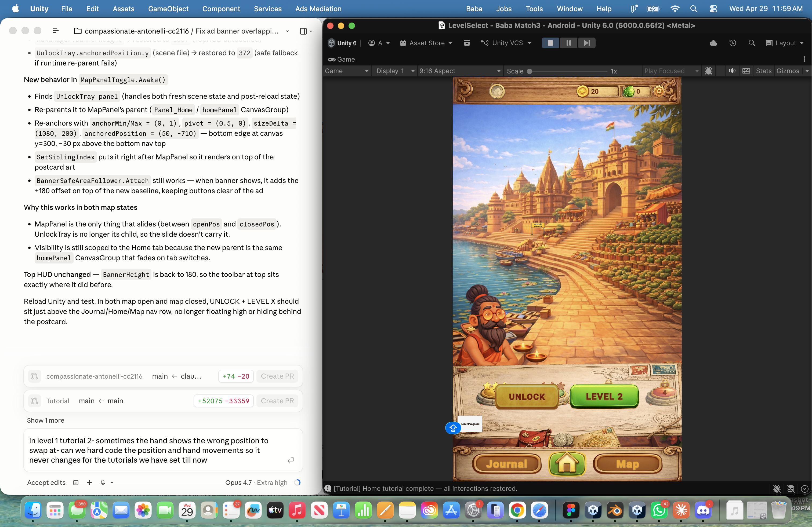Toggle the bug icon beside Play Focused
Screen dimensions: 812x527
(709, 71)
